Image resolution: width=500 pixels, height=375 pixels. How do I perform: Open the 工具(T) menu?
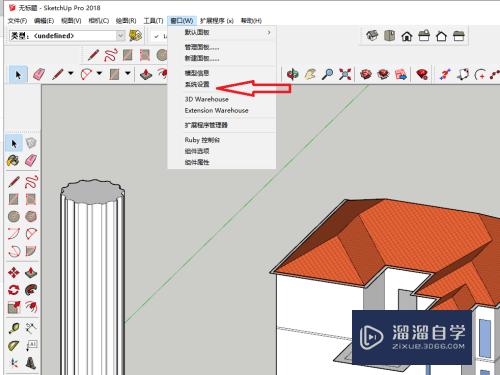pyautogui.click(x=153, y=21)
